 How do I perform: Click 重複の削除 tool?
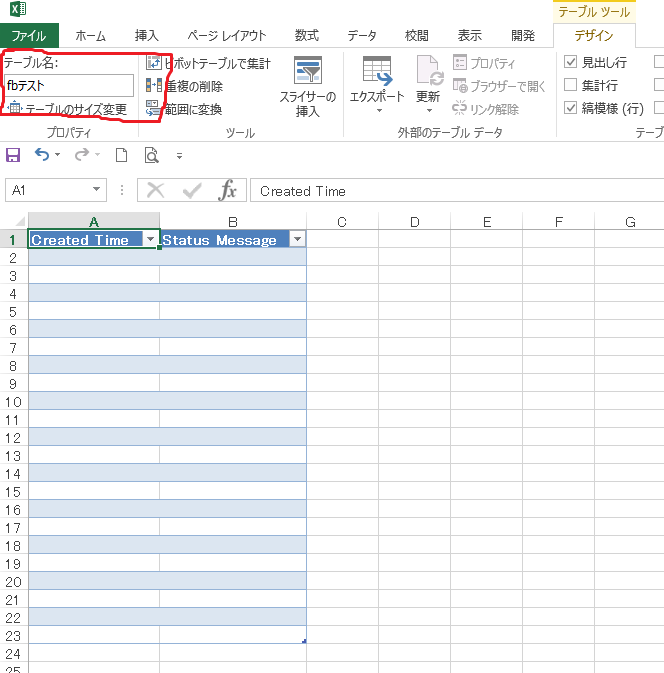point(185,86)
